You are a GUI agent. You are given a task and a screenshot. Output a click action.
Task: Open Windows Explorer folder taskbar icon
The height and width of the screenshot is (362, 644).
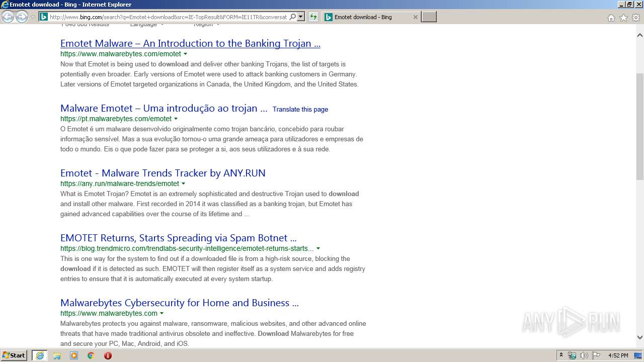[x=57, y=355]
